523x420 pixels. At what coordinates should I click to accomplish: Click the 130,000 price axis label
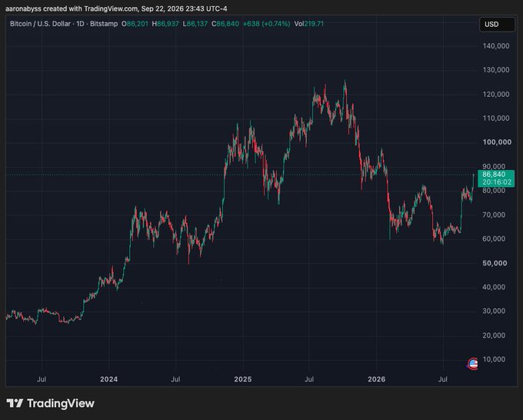coord(495,70)
